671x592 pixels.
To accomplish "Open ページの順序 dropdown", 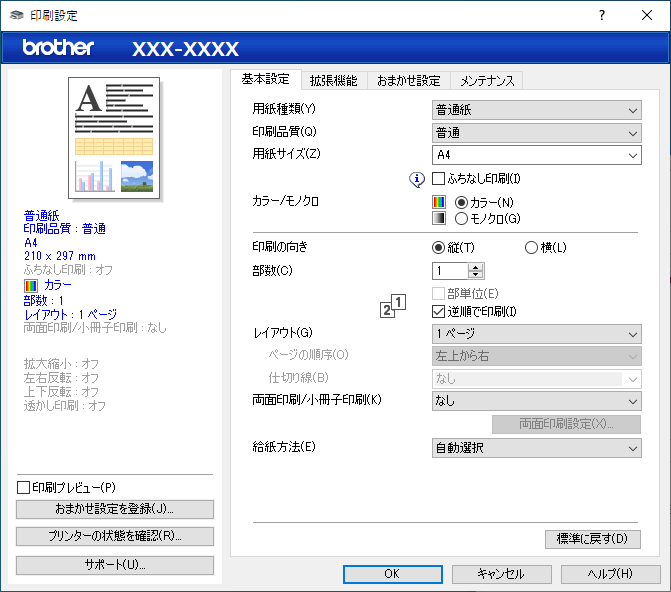I will [537, 356].
